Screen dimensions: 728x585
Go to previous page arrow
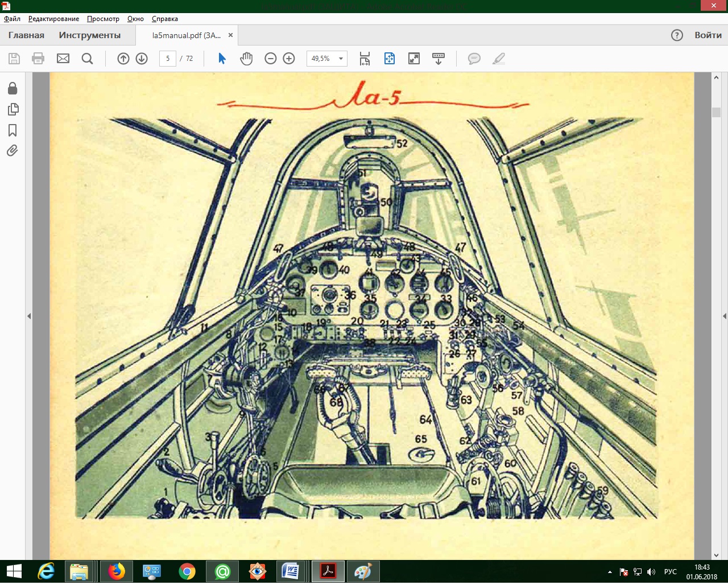pyautogui.click(x=123, y=59)
